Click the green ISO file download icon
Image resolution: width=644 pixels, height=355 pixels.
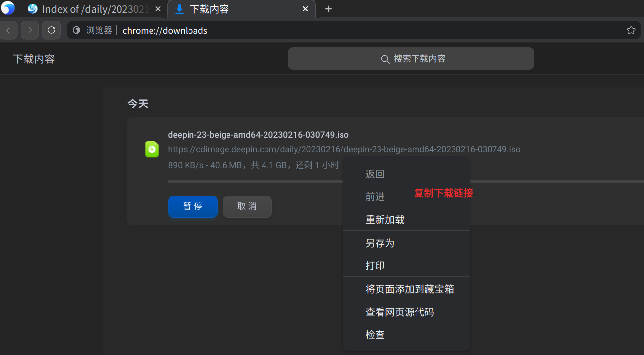pos(152,149)
